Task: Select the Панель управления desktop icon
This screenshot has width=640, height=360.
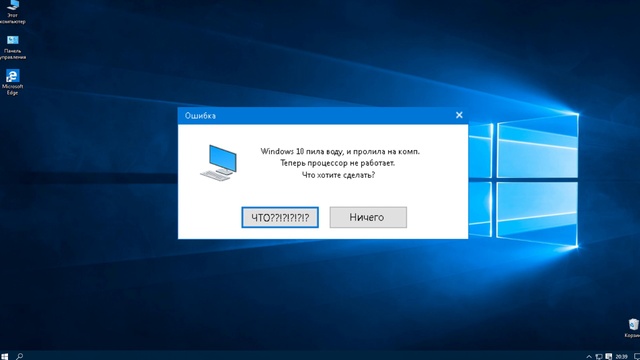Action: (x=13, y=47)
